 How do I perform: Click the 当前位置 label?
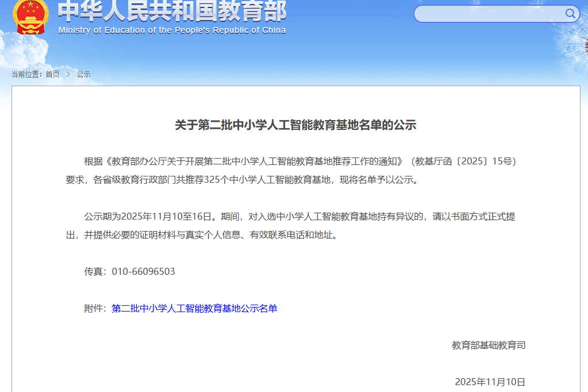[26, 74]
